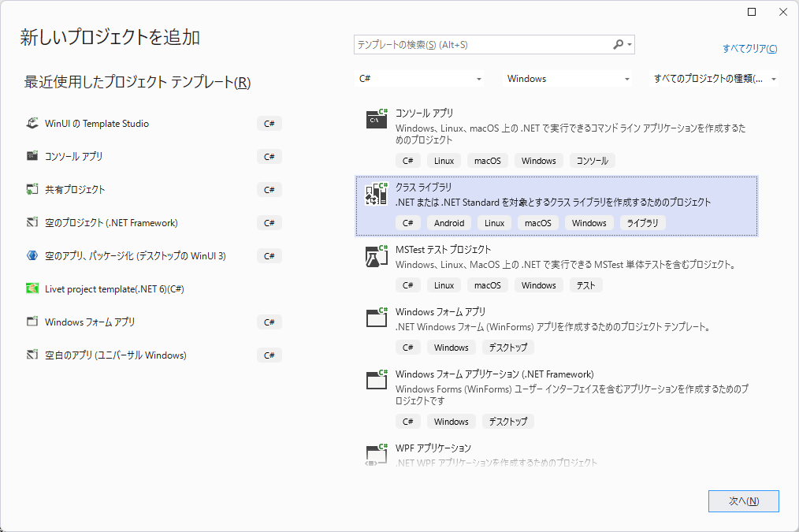Maximize the dialog window
This screenshot has width=799, height=532.
pyautogui.click(x=752, y=12)
